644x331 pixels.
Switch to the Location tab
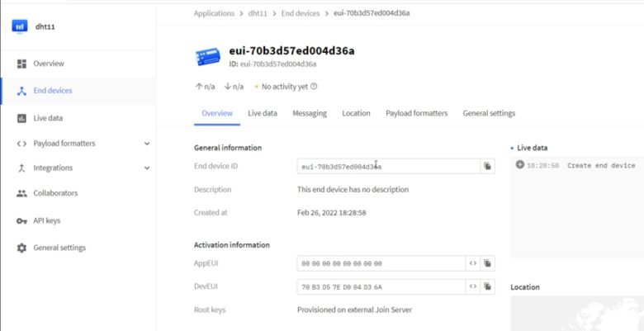356,113
